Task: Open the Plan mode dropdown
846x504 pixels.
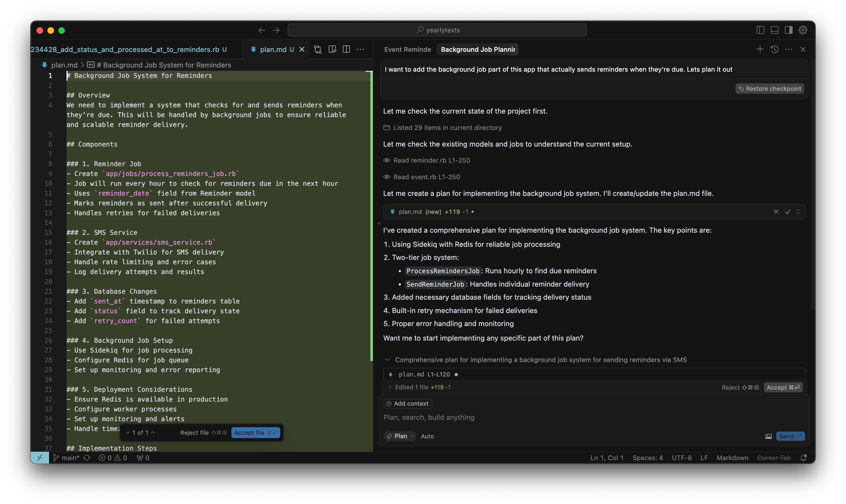Action: (x=400, y=436)
